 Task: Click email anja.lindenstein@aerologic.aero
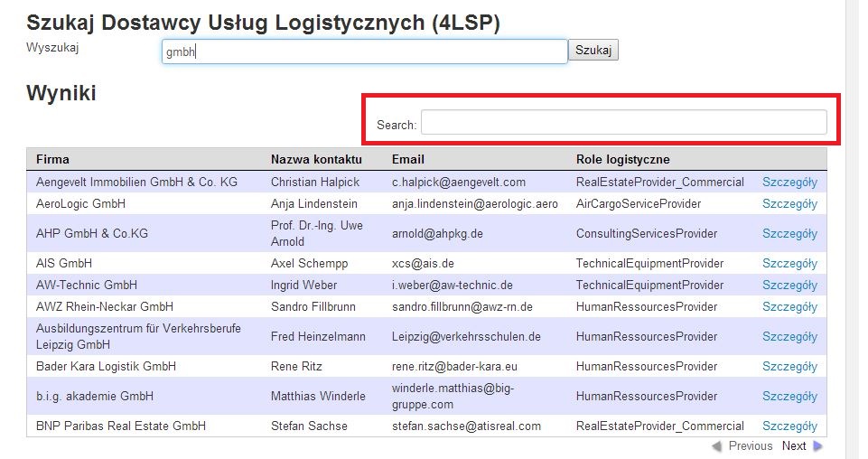pos(475,204)
